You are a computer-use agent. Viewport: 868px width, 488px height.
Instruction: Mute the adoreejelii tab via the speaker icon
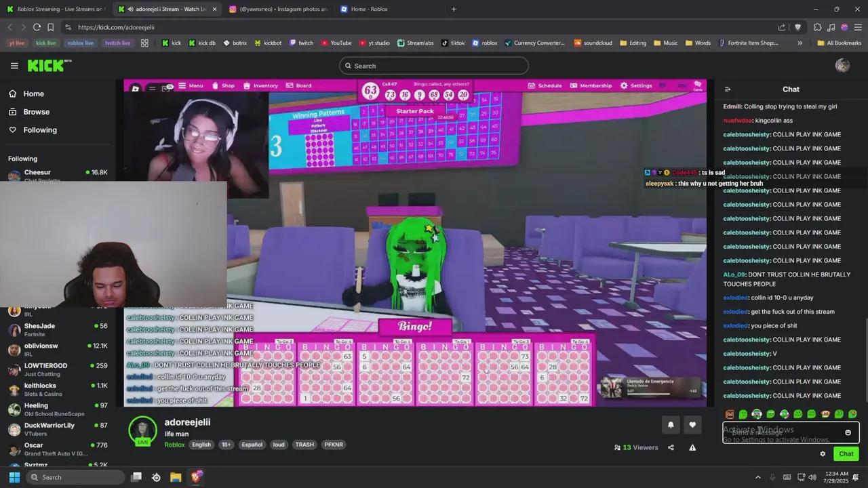click(130, 9)
